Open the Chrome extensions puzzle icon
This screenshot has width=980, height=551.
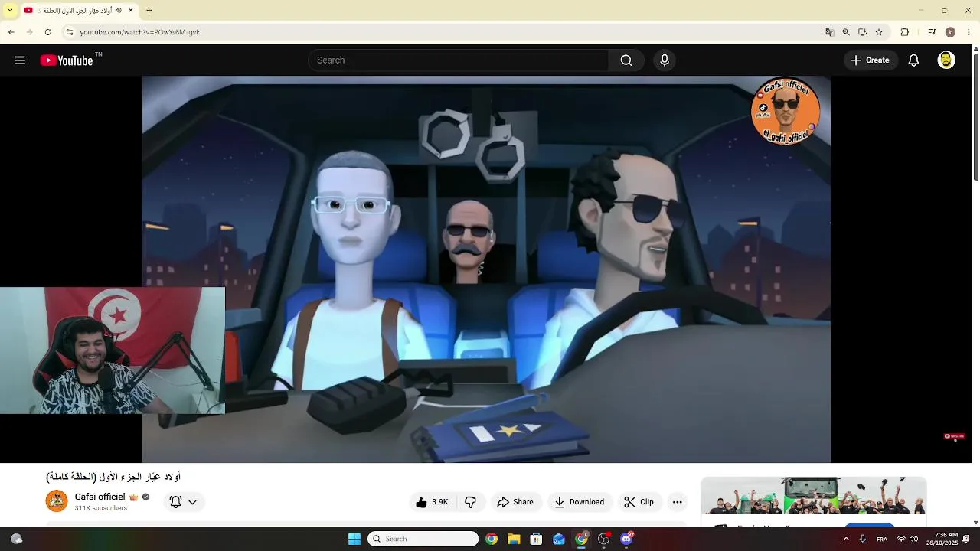point(905,32)
